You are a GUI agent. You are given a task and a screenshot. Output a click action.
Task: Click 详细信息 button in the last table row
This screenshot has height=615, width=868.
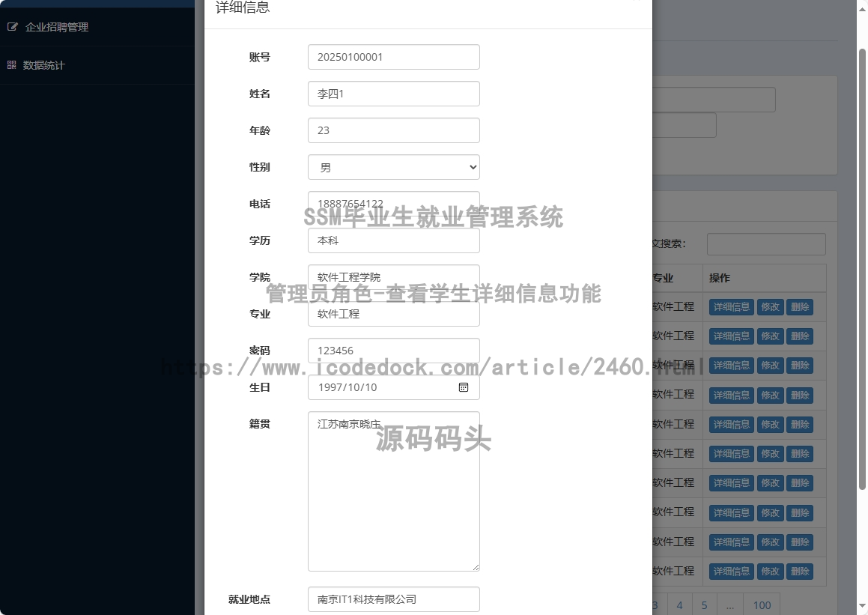point(731,572)
